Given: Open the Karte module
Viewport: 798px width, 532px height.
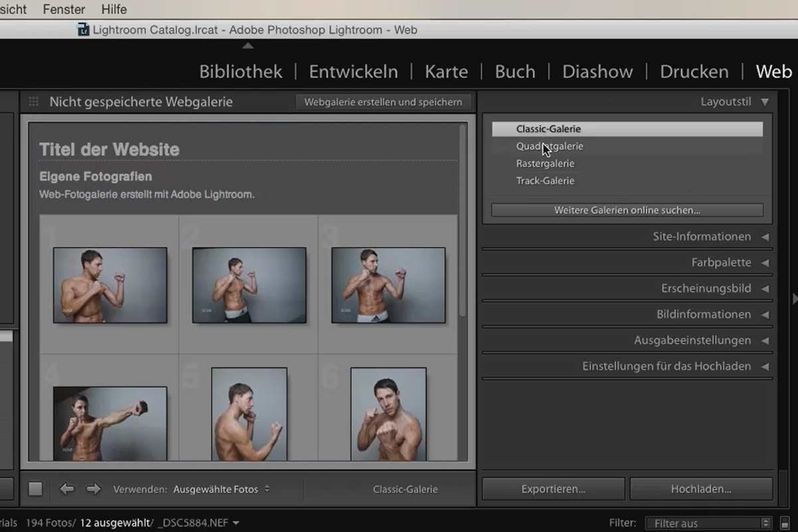Looking at the screenshot, I should click(x=446, y=72).
